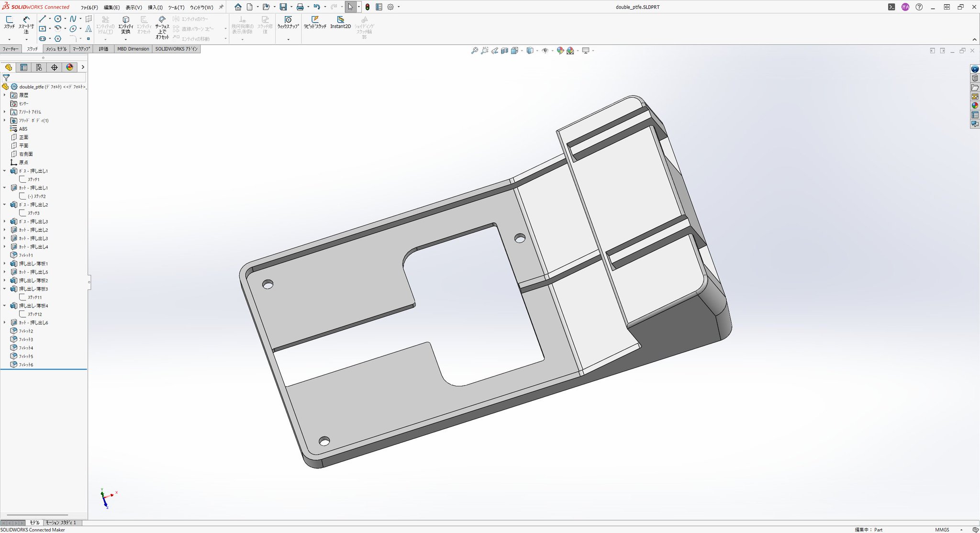Choose the Circle sketch tool
The image size is (980, 533).
coord(58,19)
